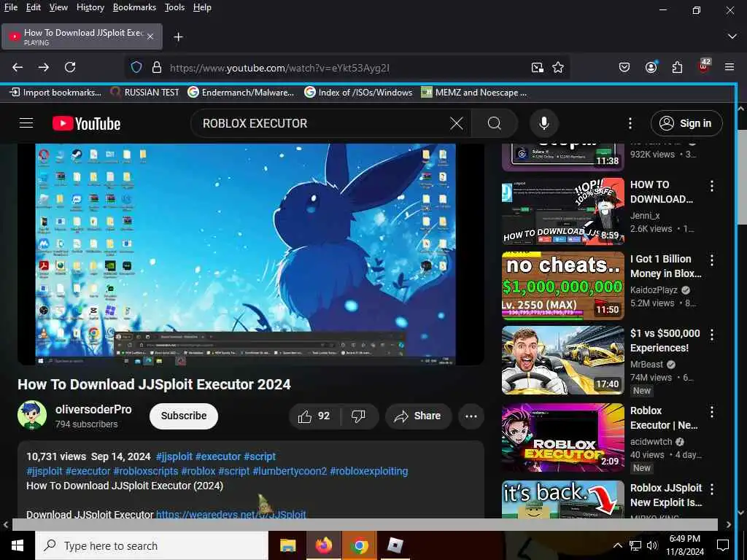747x560 pixels.
Task: Clear the YouTube search box text
Action: (457, 123)
